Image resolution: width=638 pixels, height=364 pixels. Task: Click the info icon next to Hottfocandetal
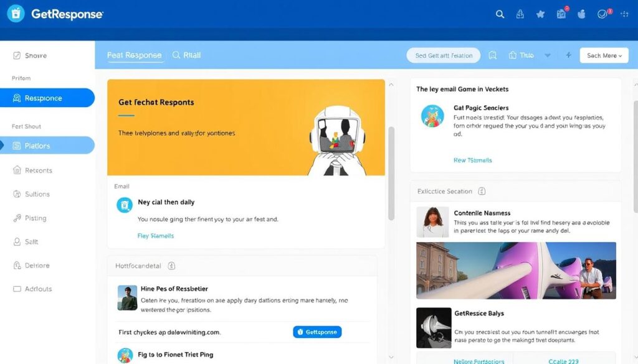(x=171, y=266)
